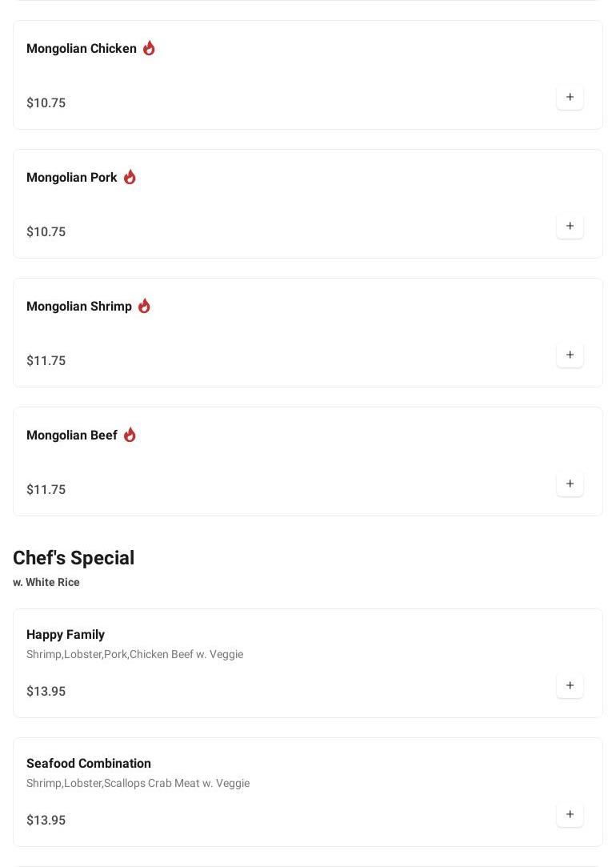Click plus button for Mongolian Shrimp
Image resolution: width=616 pixels, height=867 pixels.
(570, 355)
